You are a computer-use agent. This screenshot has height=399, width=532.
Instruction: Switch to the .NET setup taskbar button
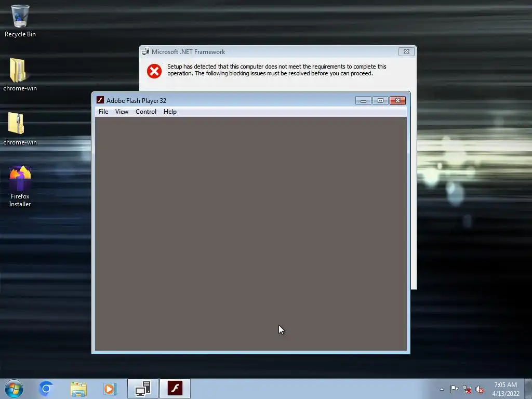pos(143,389)
